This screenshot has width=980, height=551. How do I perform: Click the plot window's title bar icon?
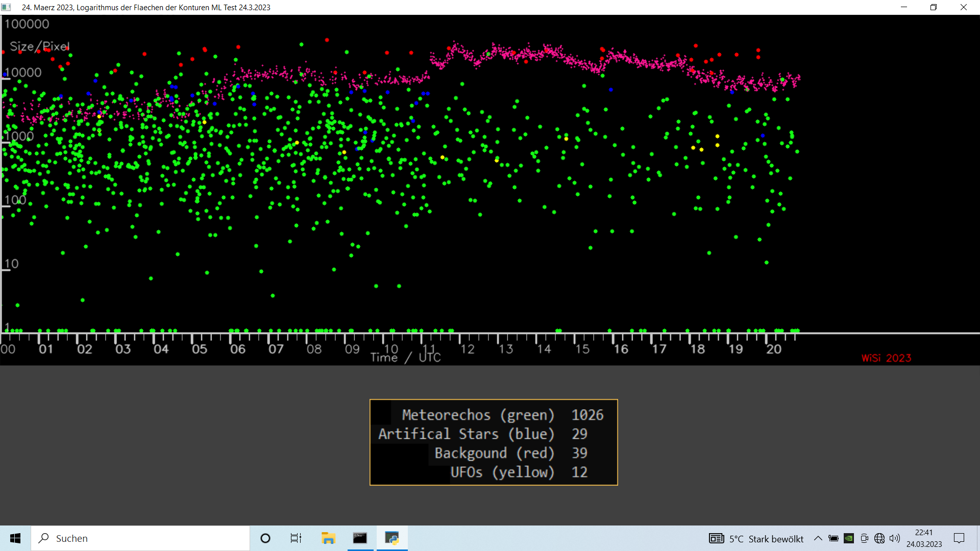click(x=7, y=7)
